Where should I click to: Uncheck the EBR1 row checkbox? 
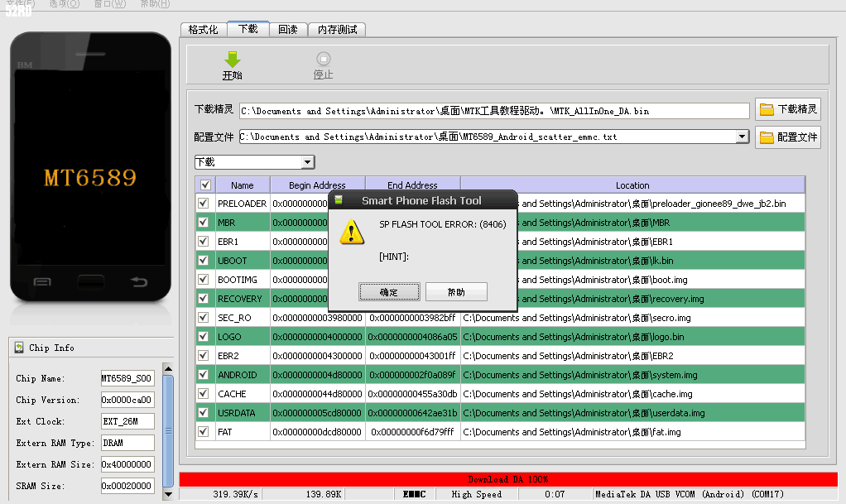click(204, 241)
